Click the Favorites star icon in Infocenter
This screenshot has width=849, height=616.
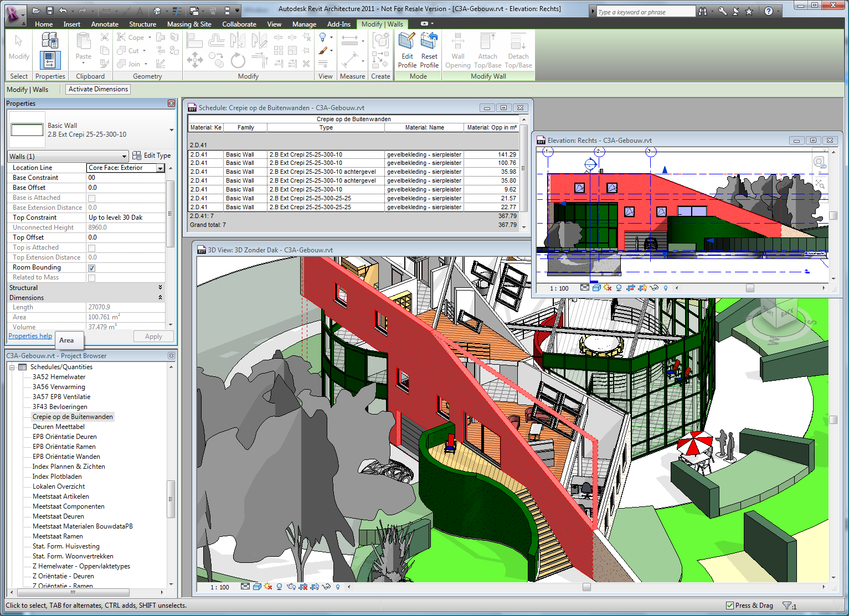749,11
